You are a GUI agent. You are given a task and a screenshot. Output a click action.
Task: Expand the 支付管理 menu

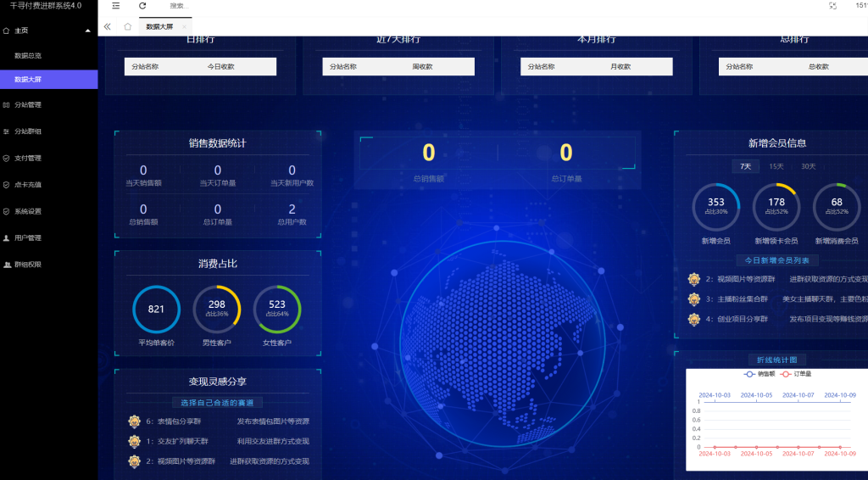28,158
